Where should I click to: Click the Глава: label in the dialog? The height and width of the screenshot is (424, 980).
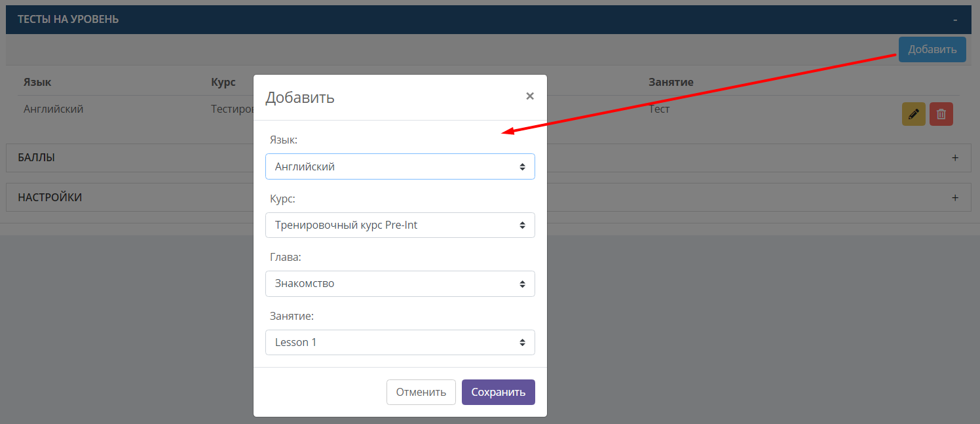[x=286, y=258]
